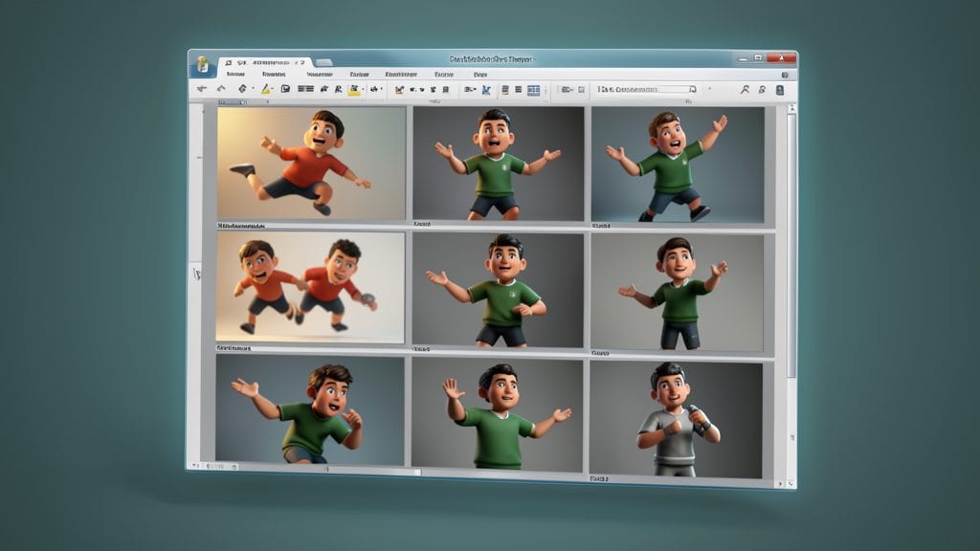Click the vertical scrollbar up arrow
Screen dimensions: 980x551
tap(791, 108)
